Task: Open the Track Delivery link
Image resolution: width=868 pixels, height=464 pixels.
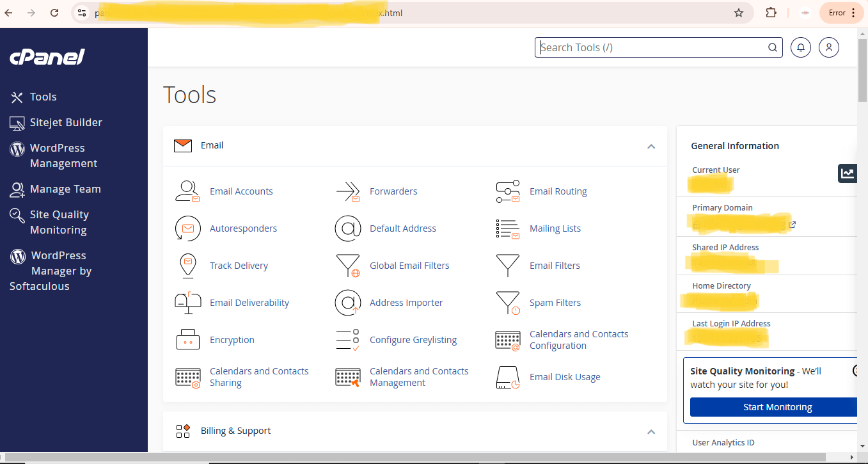Action: [239, 266]
